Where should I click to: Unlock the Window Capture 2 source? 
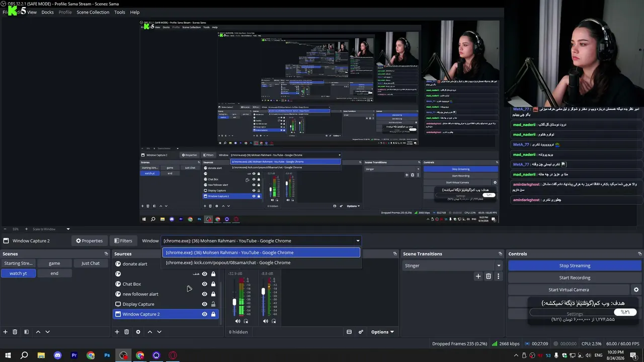click(x=213, y=314)
